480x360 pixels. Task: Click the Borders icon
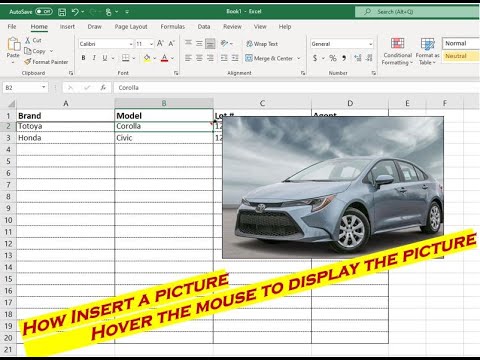[126, 58]
